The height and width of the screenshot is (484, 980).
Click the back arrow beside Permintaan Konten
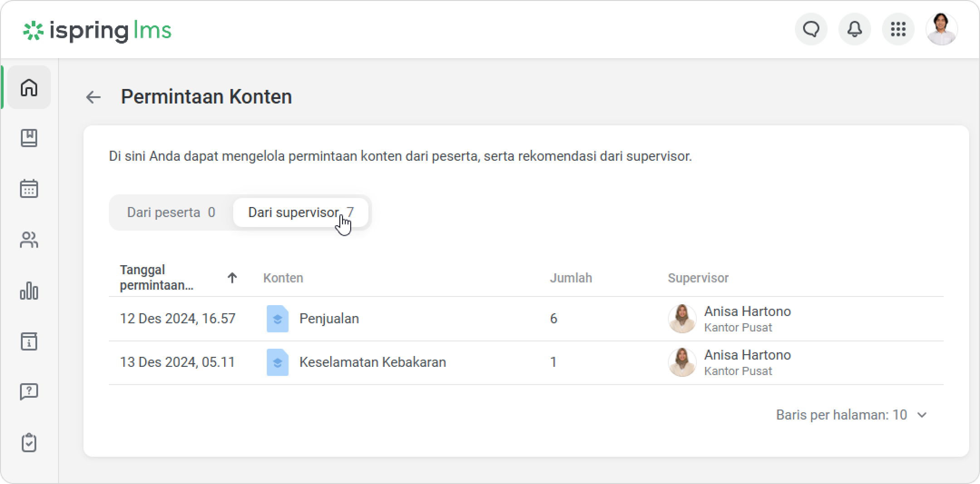[93, 97]
